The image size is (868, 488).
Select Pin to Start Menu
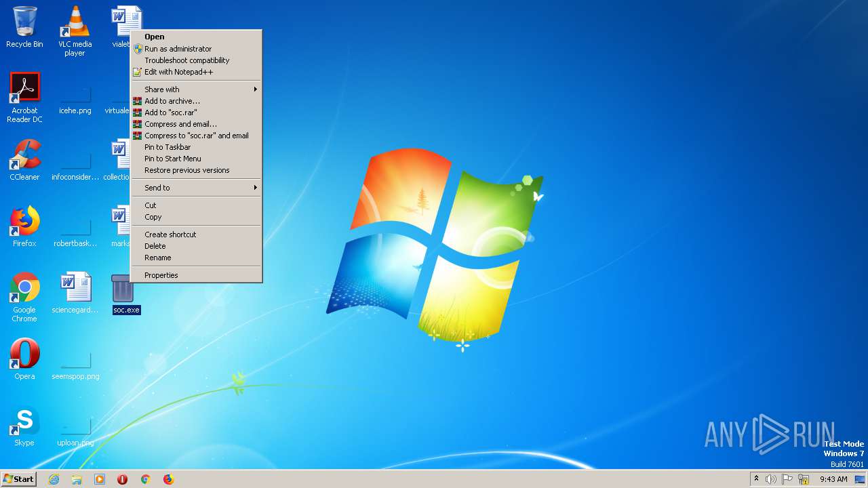196,159
